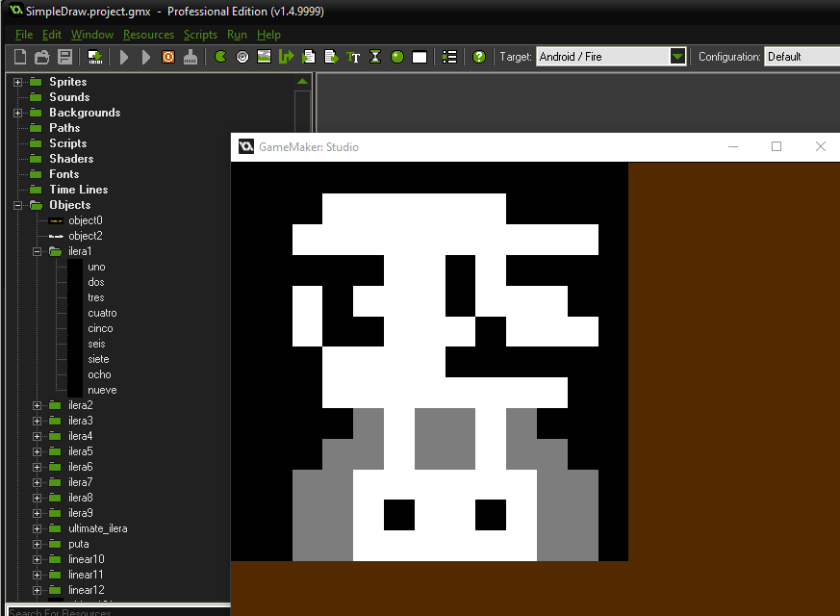This screenshot has width=840, height=616.
Task: Create a sprite with the green Pac-Man icon
Action: point(220,57)
